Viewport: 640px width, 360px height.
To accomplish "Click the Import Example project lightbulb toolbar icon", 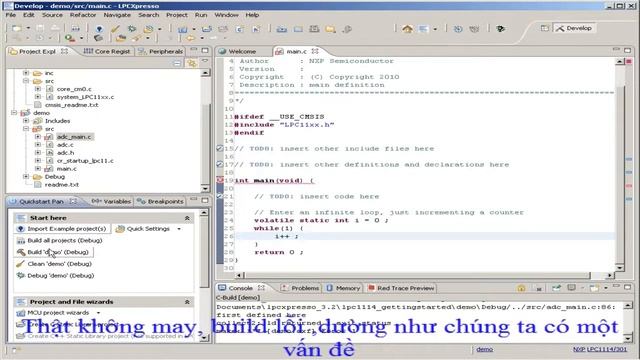I will (x=99, y=29).
